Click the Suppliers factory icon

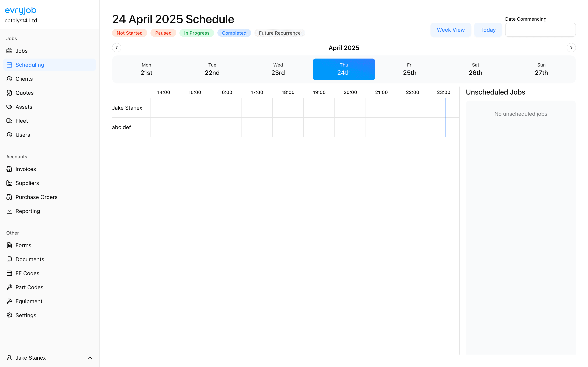(9, 183)
